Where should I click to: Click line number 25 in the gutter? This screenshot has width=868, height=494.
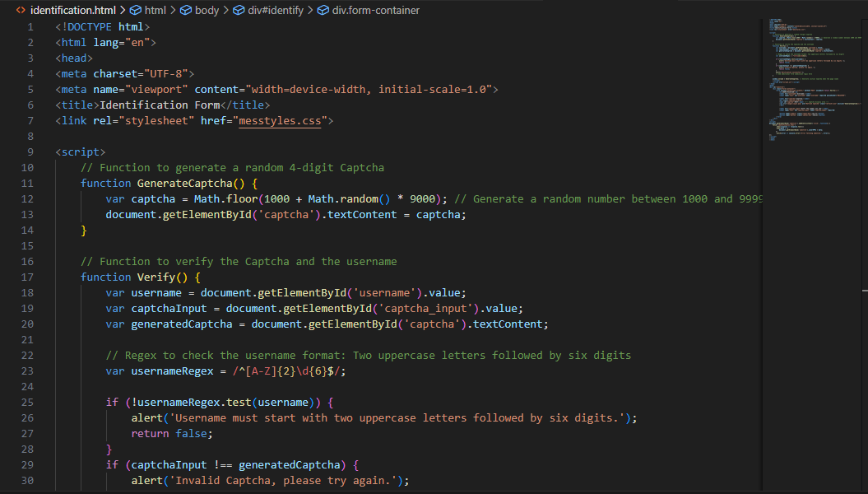click(x=27, y=402)
